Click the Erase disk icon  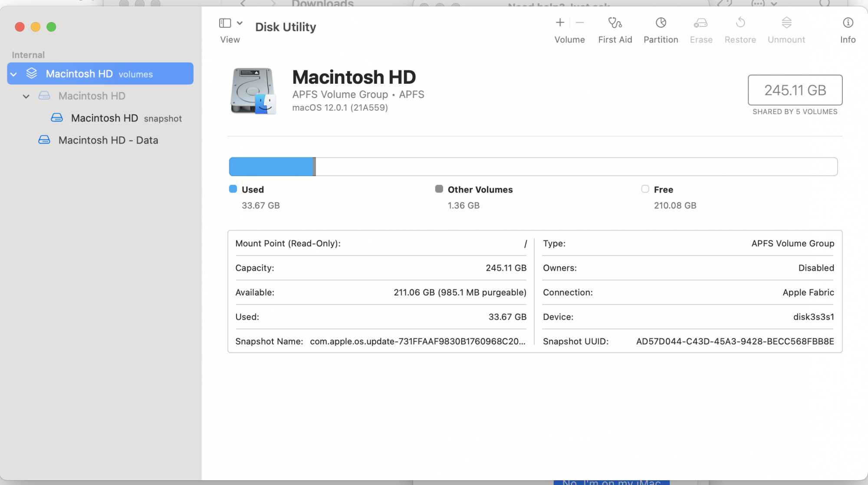[700, 23]
